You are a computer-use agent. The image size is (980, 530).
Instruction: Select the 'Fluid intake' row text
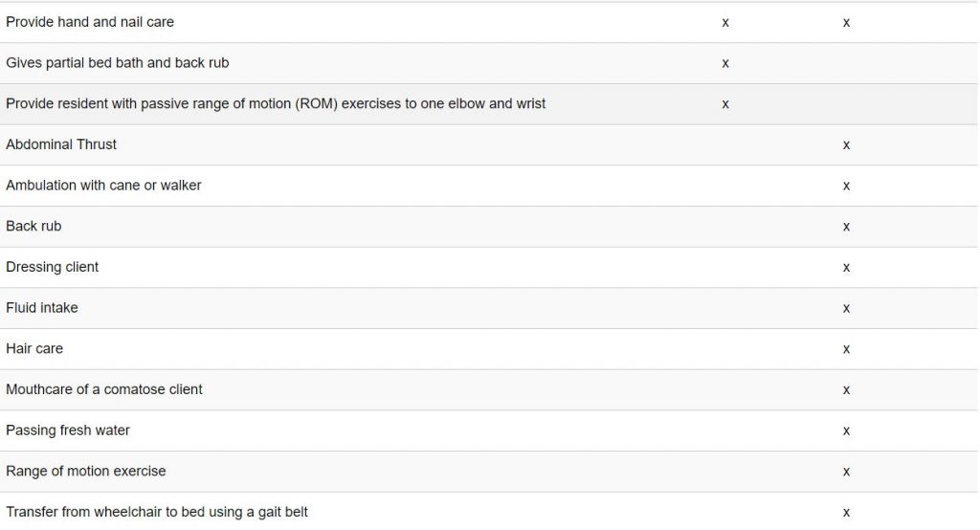(x=42, y=308)
